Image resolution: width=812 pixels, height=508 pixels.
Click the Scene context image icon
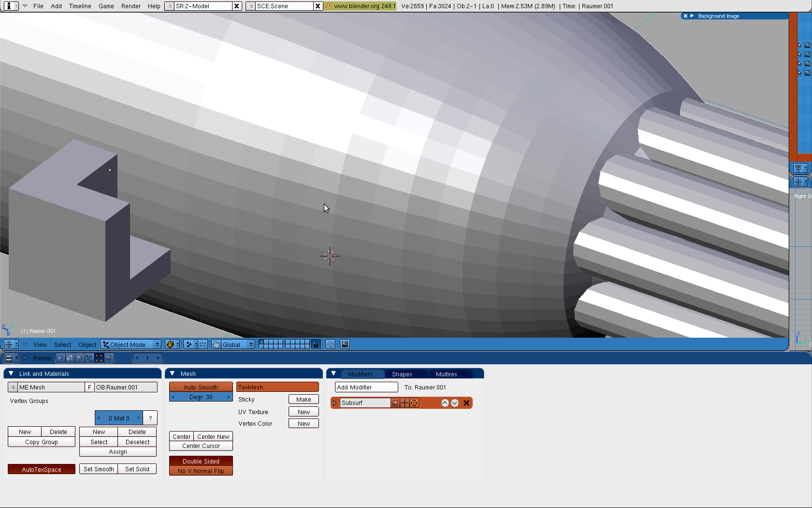109,358
